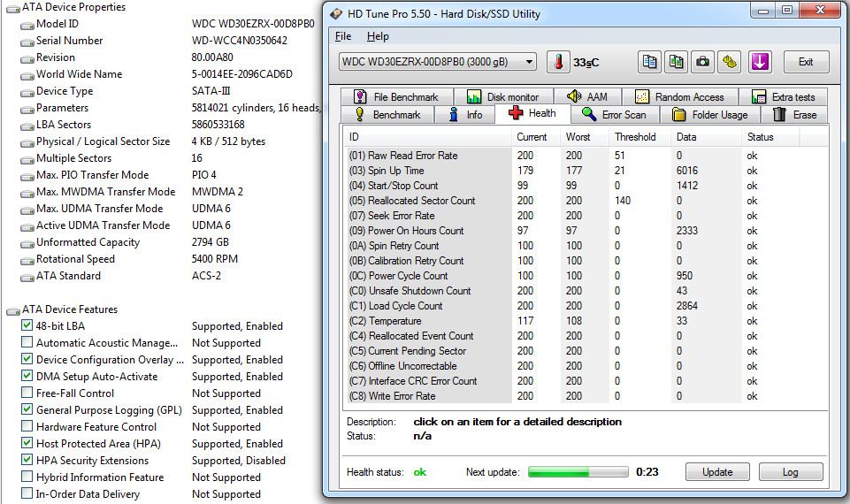The width and height of the screenshot is (850, 504).
Task: Toggle the Hardware Feature Control checkbox
Action: coord(27,426)
